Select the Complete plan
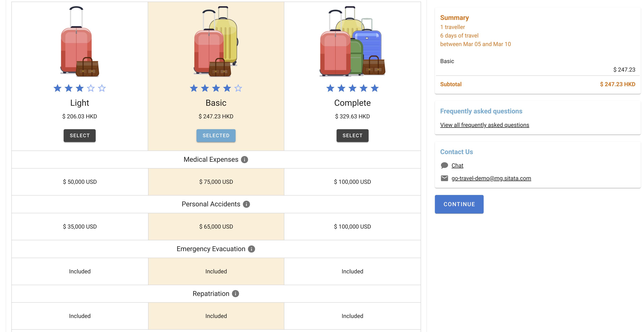Screen dimensions: 644x332 [352, 136]
